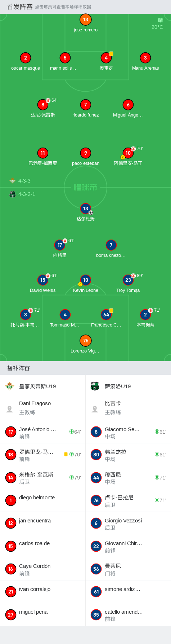Select captain 阿德里安-马丁 number 10 badge

[128, 153]
